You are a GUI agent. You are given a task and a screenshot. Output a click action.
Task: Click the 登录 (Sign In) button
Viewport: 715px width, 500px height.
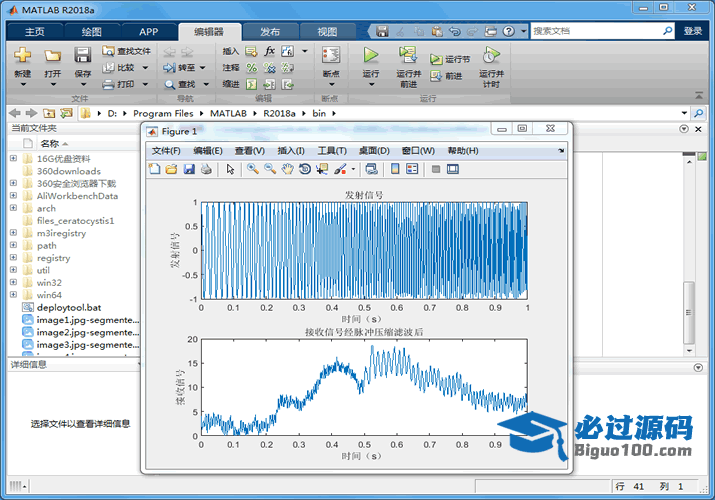[x=693, y=31]
